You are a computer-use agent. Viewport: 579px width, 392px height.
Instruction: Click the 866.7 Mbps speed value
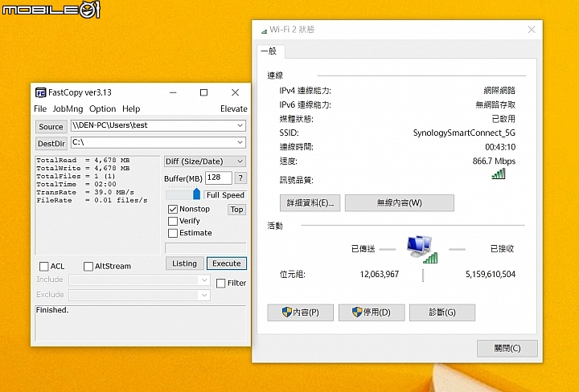coord(494,161)
